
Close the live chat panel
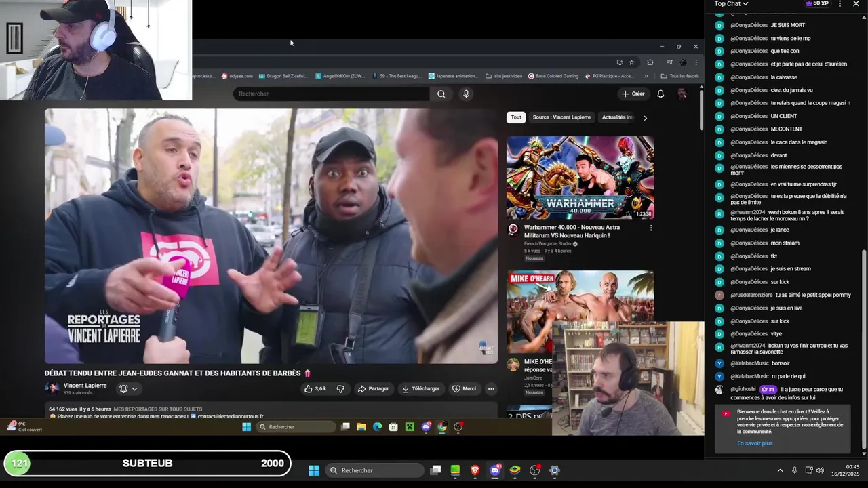(x=856, y=4)
